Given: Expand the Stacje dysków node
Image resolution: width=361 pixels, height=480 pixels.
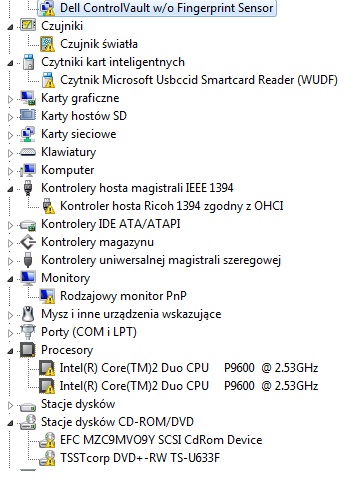Looking at the screenshot, I should click(x=10, y=405).
